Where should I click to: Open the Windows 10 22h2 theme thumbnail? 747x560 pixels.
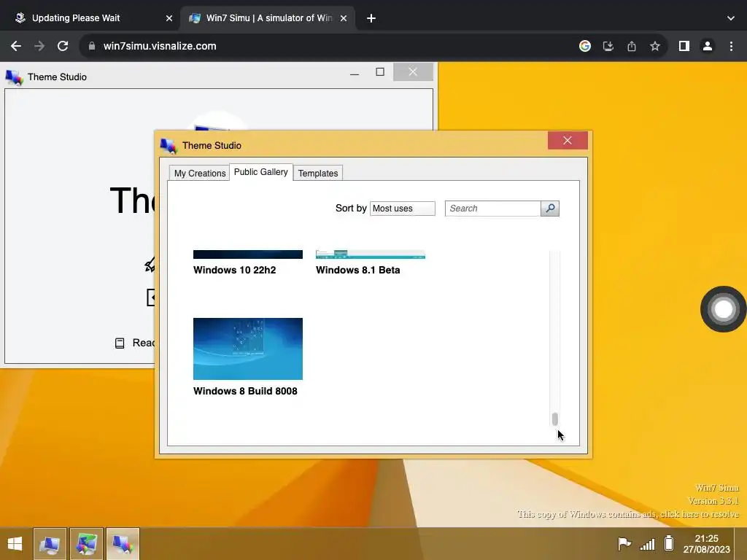pyautogui.click(x=248, y=254)
